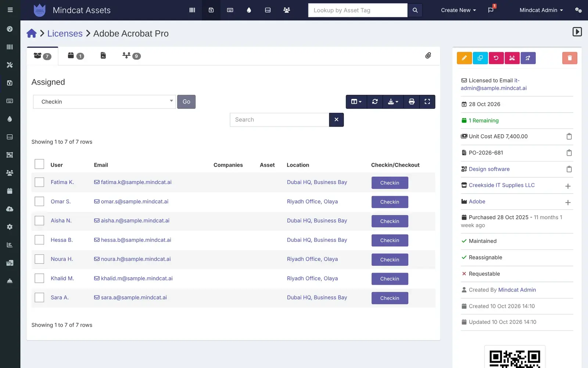Image resolution: width=588 pixels, height=368 pixels.
Task: Click the orange edit pencil button
Action: tap(465, 58)
